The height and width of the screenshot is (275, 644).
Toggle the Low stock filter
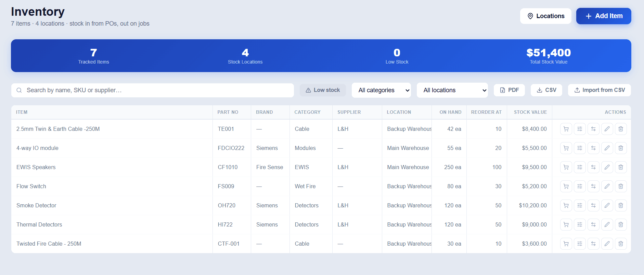(x=323, y=90)
